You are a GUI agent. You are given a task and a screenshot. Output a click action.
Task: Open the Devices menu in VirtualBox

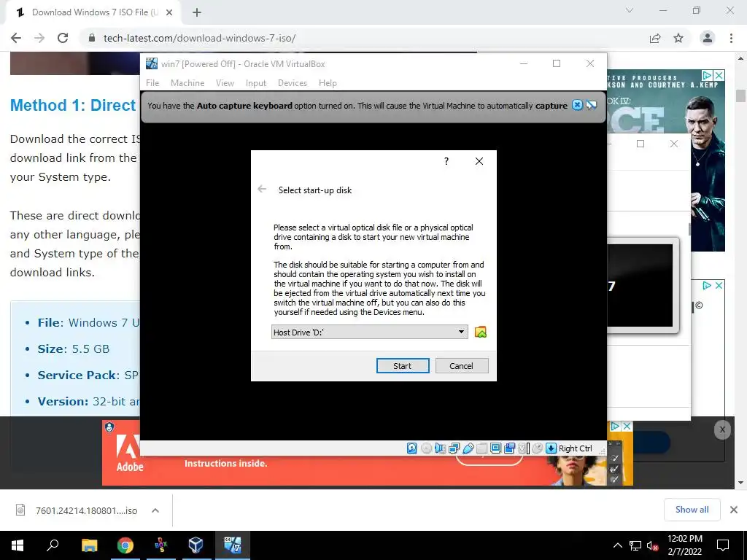tap(292, 83)
